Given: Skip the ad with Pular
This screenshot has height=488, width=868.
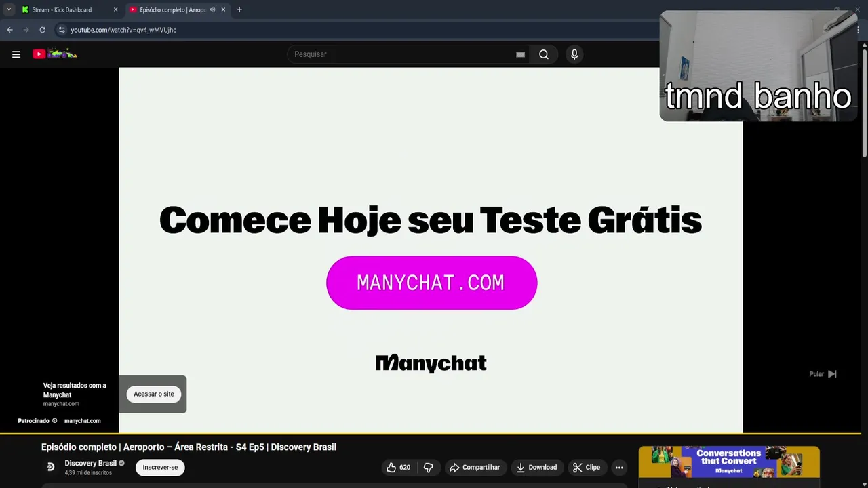Looking at the screenshot, I should pyautogui.click(x=823, y=374).
